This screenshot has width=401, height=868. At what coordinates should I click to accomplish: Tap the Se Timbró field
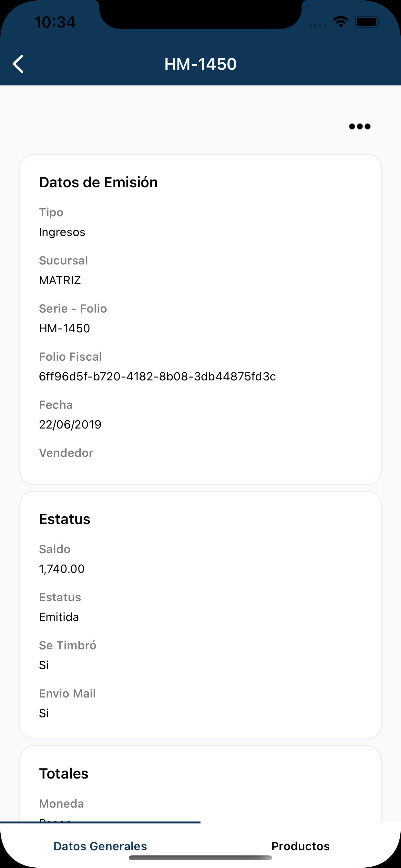200,655
